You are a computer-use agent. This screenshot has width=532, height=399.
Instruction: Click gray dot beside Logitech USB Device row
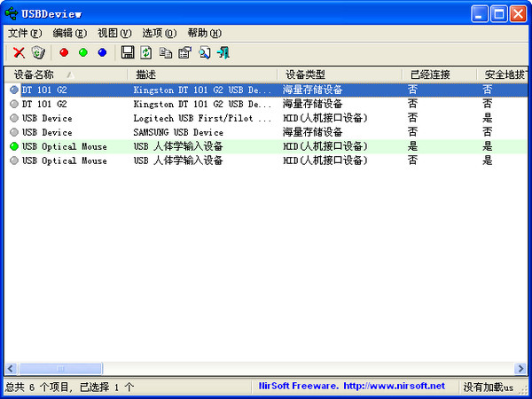[x=14, y=118]
